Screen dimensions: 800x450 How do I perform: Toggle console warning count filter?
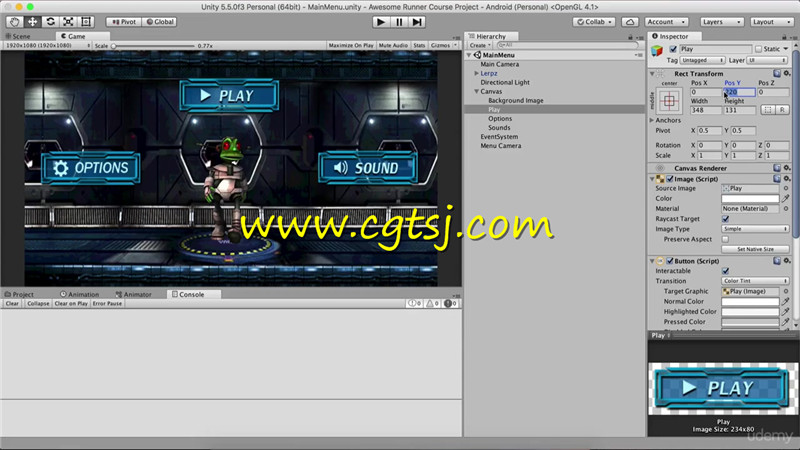pos(432,304)
